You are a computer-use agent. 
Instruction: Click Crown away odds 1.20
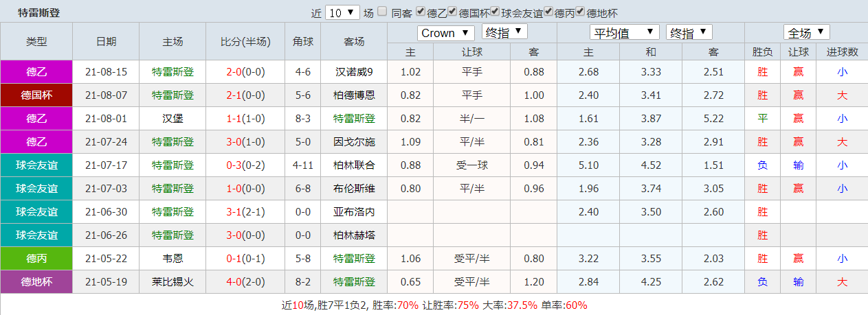(533, 281)
